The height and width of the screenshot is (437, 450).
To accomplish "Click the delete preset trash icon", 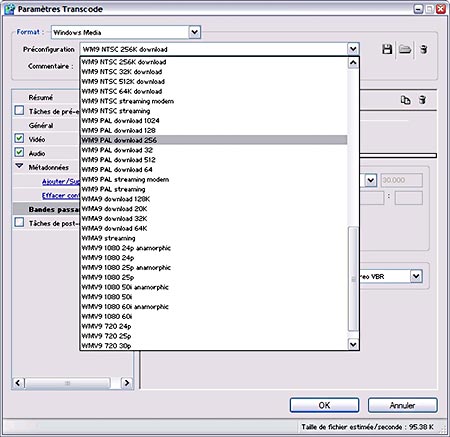I will tap(423, 49).
